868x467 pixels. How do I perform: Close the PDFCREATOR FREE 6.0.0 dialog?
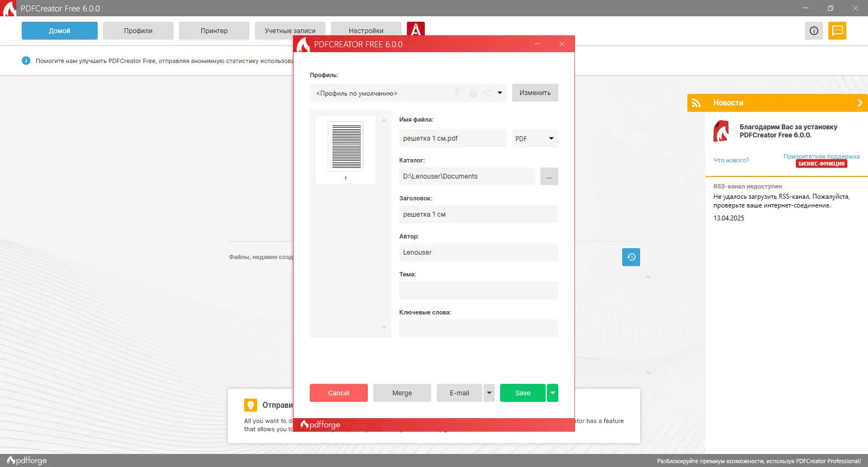pos(562,44)
